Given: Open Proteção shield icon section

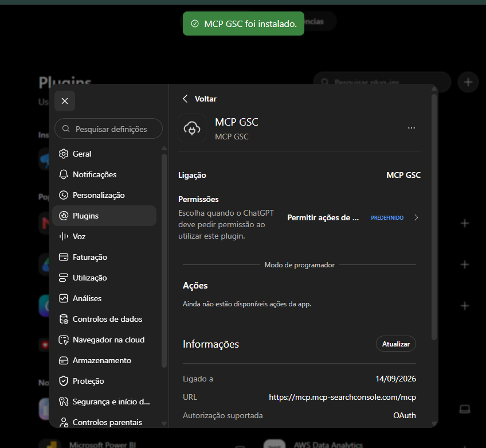Looking at the screenshot, I should 64,381.
